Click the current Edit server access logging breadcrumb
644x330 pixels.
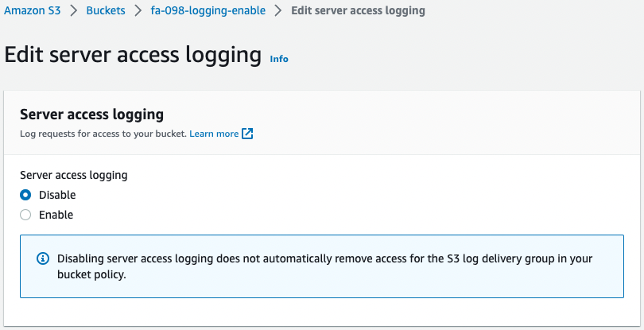[358, 10]
